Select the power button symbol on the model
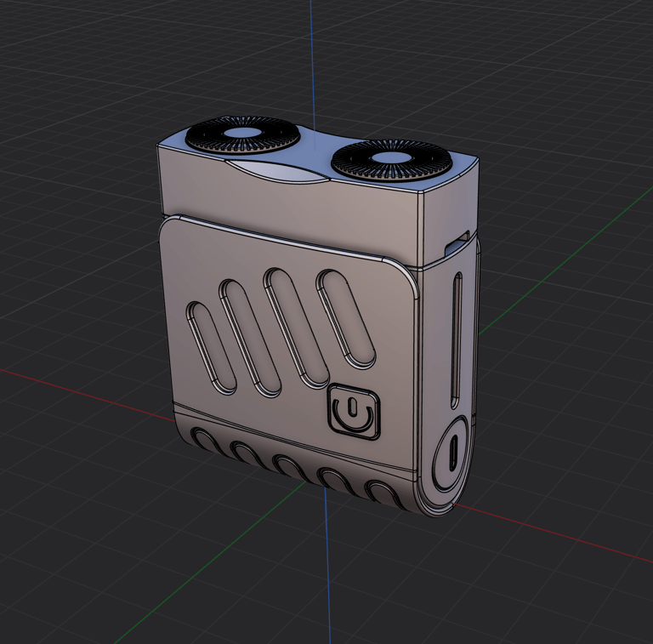The height and width of the screenshot is (644, 653). (x=354, y=412)
